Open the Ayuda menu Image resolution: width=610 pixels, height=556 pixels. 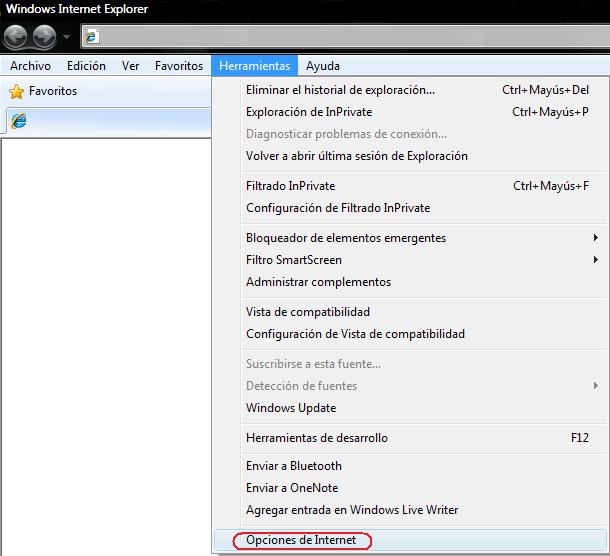pyautogui.click(x=323, y=66)
